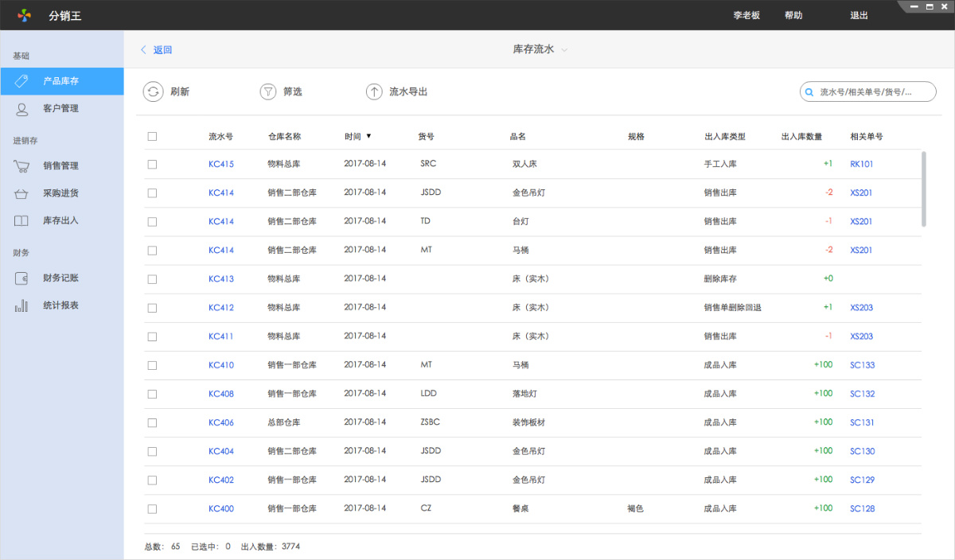
Task: Check the box for KC414 台灯 row
Action: [152, 221]
